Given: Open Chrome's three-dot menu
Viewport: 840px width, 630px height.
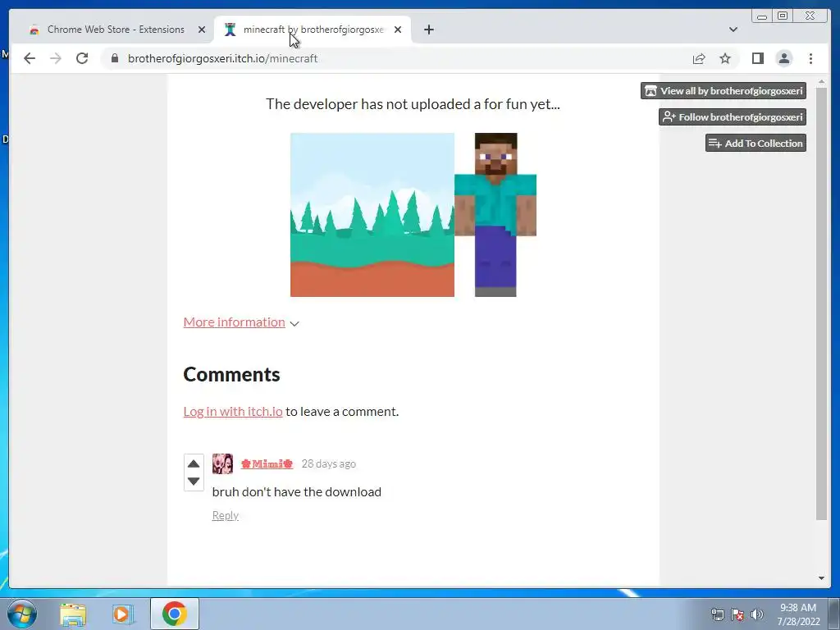Looking at the screenshot, I should click(x=810, y=58).
